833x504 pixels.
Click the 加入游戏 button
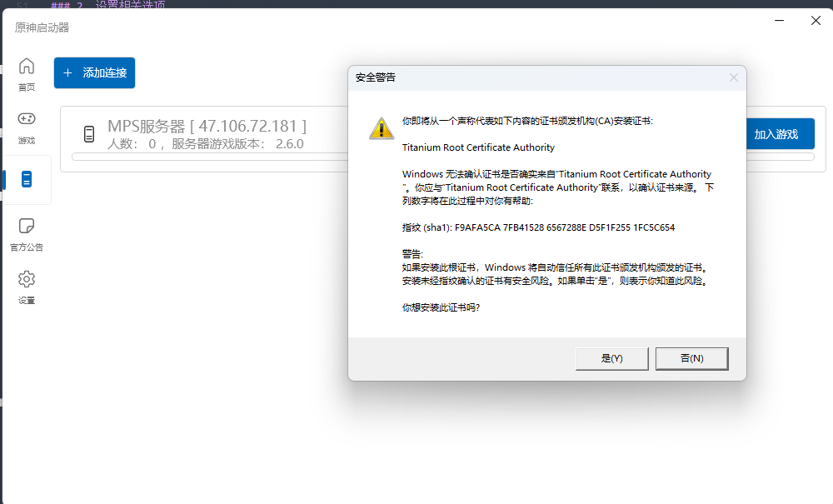click(781, 134)
